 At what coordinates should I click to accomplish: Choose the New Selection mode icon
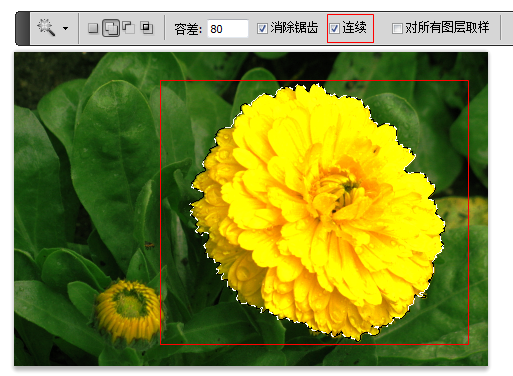pyautogui.click(x=93, y=28)
